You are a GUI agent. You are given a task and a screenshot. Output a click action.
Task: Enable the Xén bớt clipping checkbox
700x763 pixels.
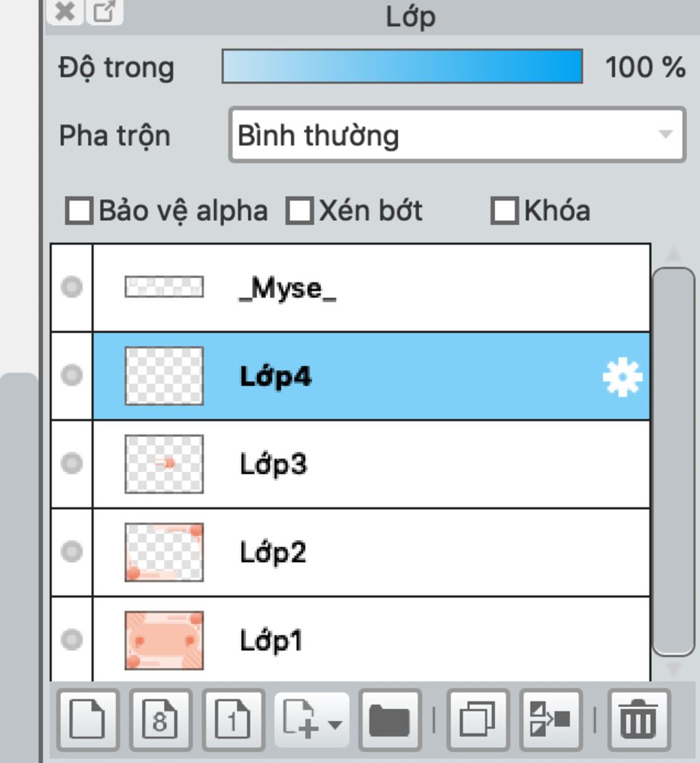pyautogui.click(x=299, y=211)
